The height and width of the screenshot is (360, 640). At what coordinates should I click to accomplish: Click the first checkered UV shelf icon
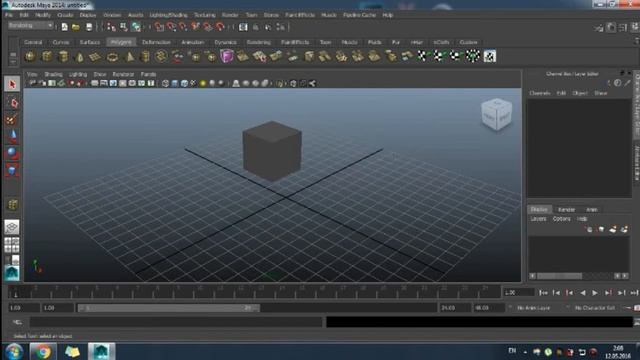pos(423,56)
